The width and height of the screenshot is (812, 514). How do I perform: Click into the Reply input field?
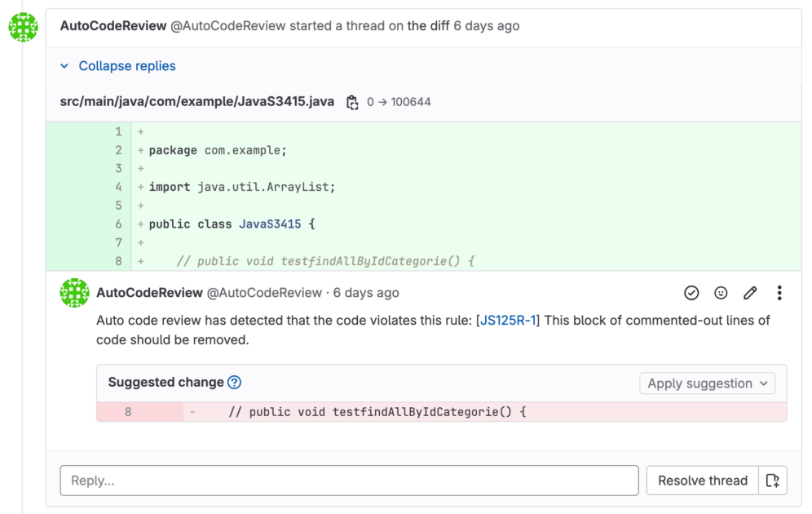coord(349,481)
